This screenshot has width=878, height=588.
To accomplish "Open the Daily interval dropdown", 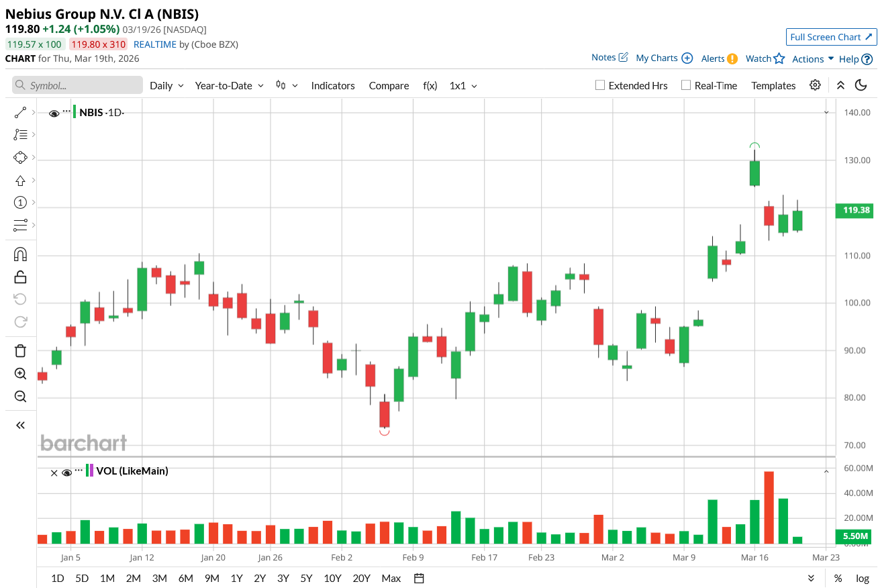I will 166,85.
